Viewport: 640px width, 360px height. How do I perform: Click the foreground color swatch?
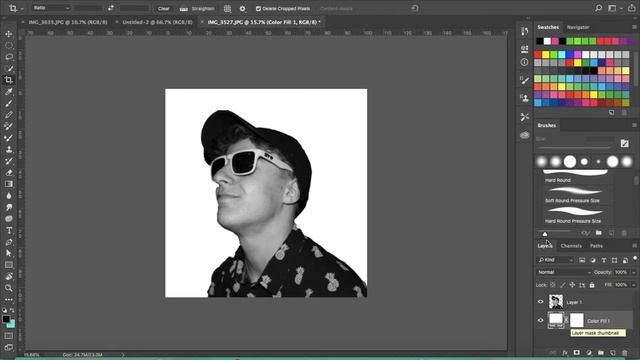tap(6, 319)
